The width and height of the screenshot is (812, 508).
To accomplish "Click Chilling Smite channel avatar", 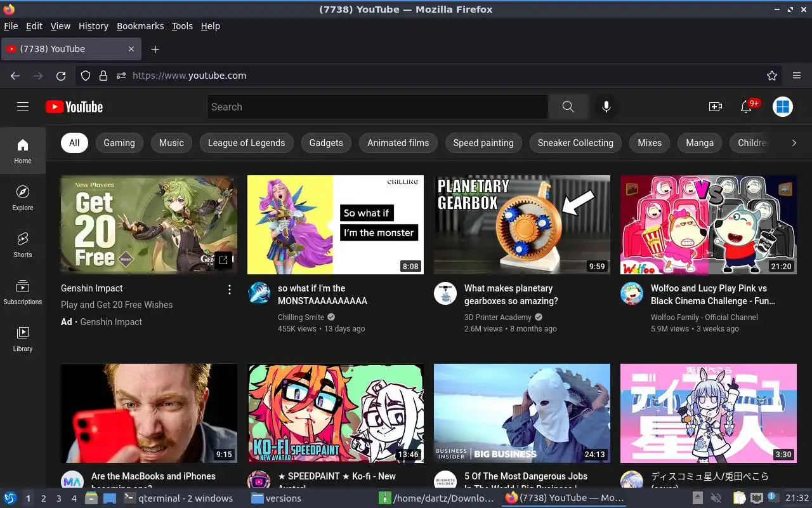I will 259,293.
